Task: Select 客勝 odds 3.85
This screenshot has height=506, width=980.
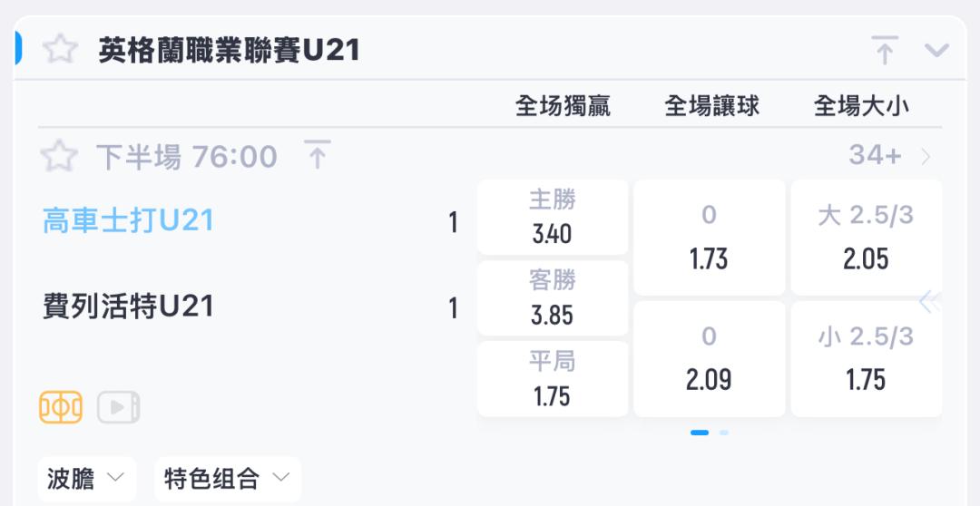Action: [x=552, y=298]
